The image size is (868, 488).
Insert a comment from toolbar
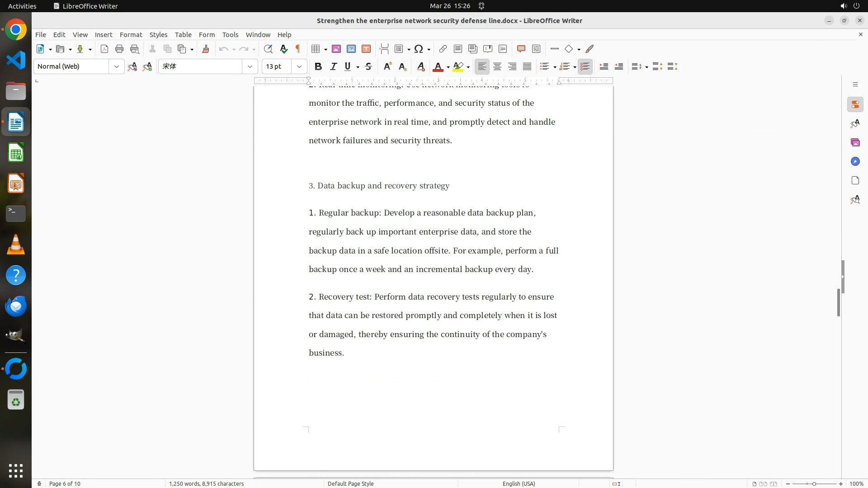[x=521, y=49]
